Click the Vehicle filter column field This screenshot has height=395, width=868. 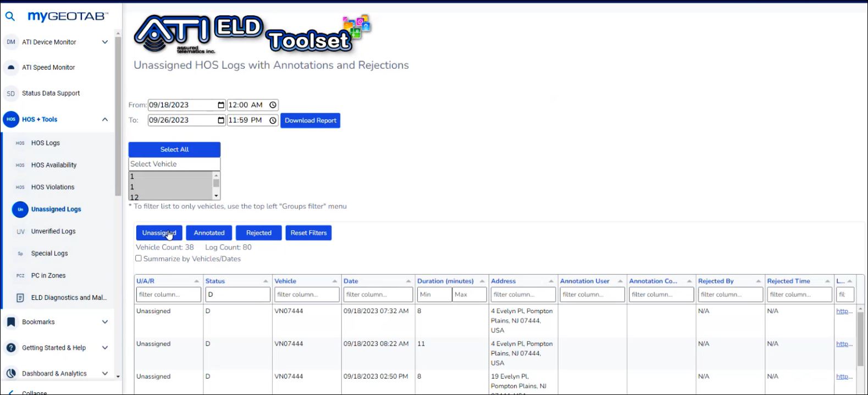(x=306, y=294)
